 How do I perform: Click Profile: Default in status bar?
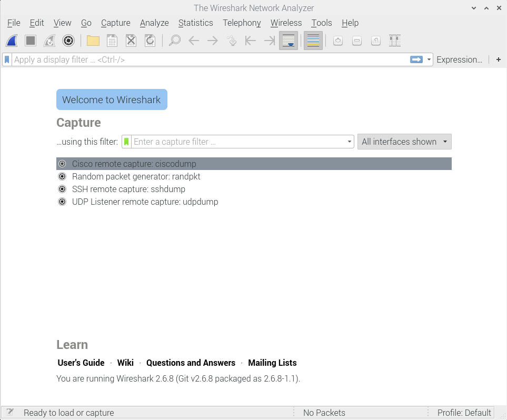pyautogui.click(x=464, y=413)
